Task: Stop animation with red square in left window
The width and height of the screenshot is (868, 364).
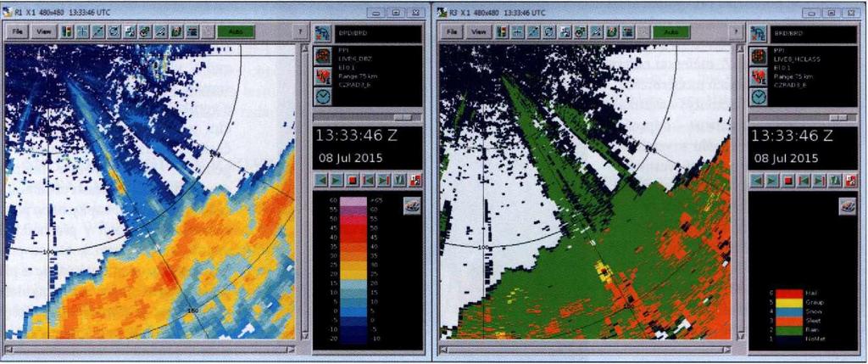Action: (352, 180)
